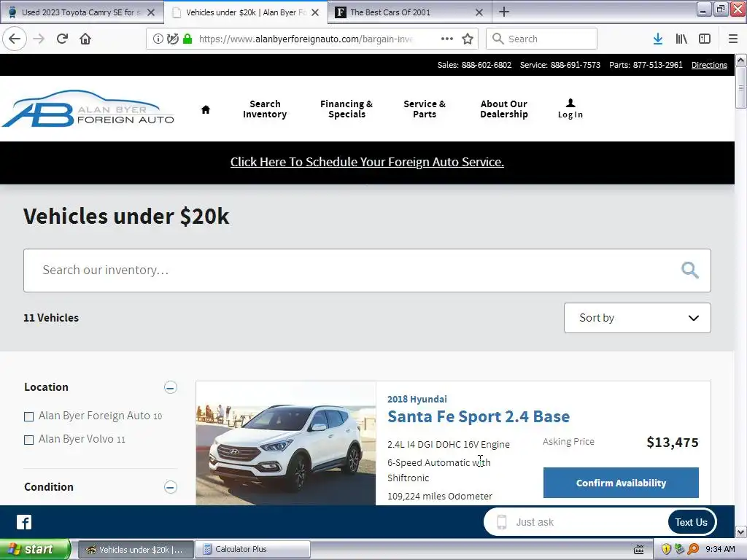The height and width of the screenshot is (560, 747).
Task: Open Calculator Plus from the taskbar
Action: [x=253, y=549]
